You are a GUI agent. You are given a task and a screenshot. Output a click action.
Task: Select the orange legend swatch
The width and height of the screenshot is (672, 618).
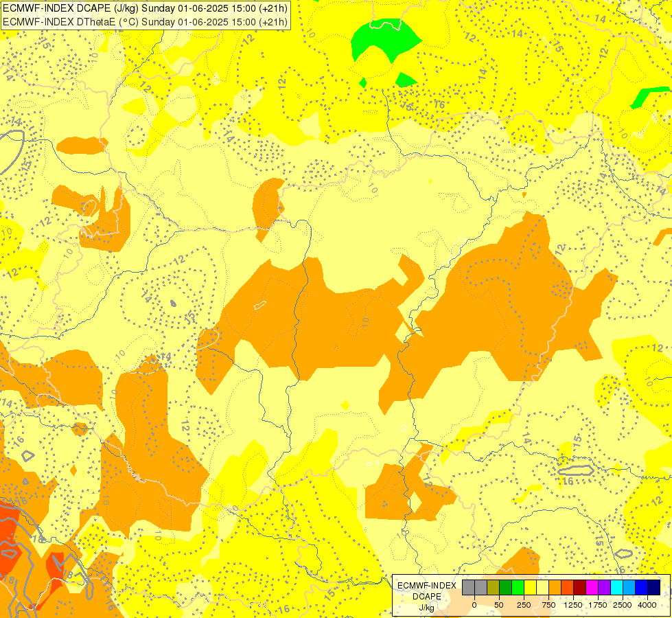pos(555,588)
